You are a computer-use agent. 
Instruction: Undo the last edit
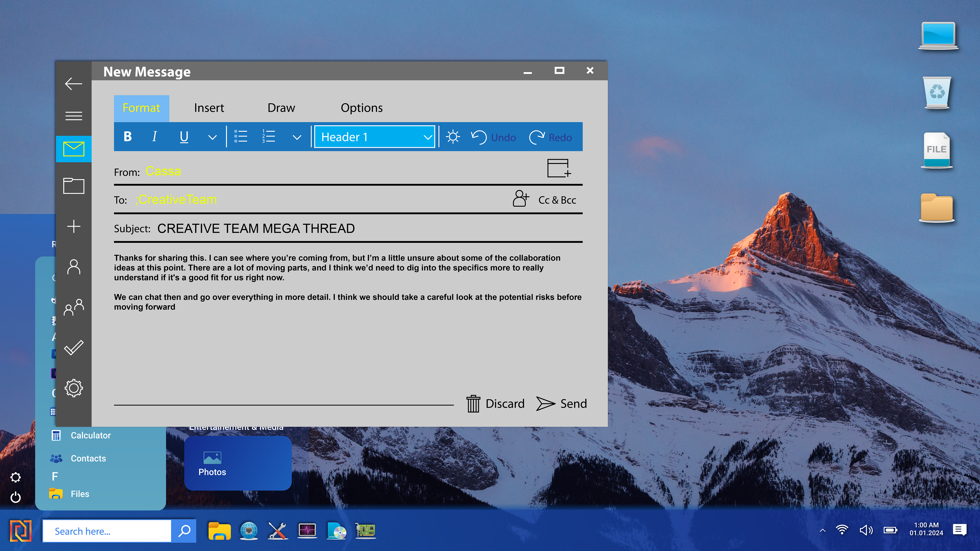[x=493, y=137]
